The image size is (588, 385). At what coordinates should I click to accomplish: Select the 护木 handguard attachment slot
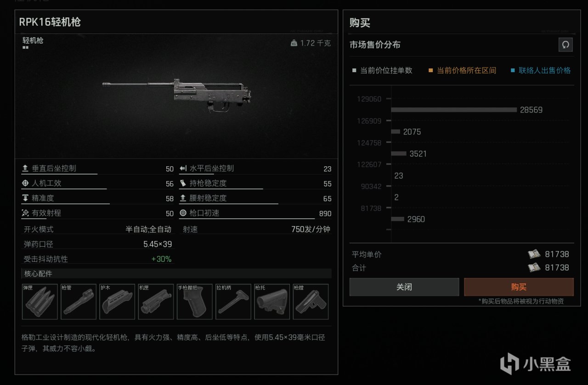point(117,301)
